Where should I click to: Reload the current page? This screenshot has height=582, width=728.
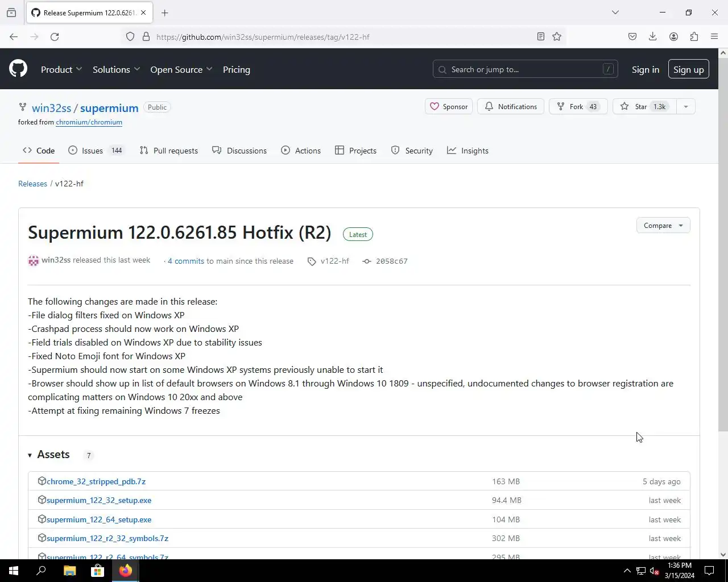55,36
